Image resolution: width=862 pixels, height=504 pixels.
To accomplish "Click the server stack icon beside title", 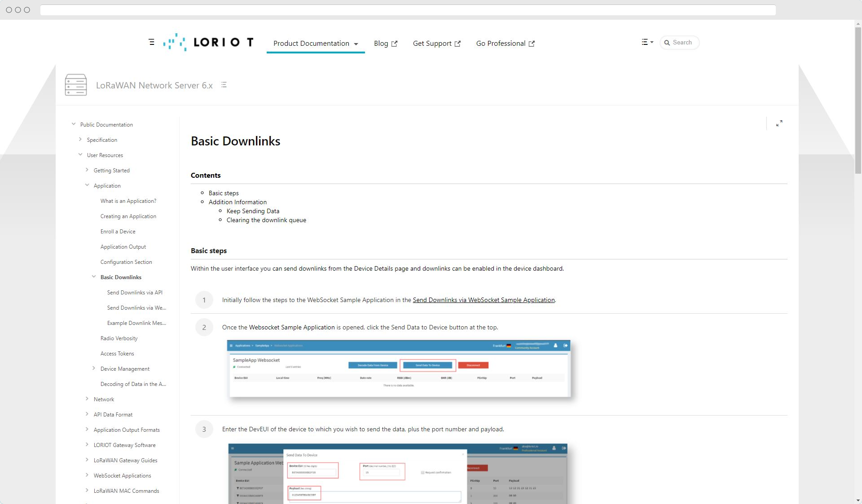I will 76,85.
